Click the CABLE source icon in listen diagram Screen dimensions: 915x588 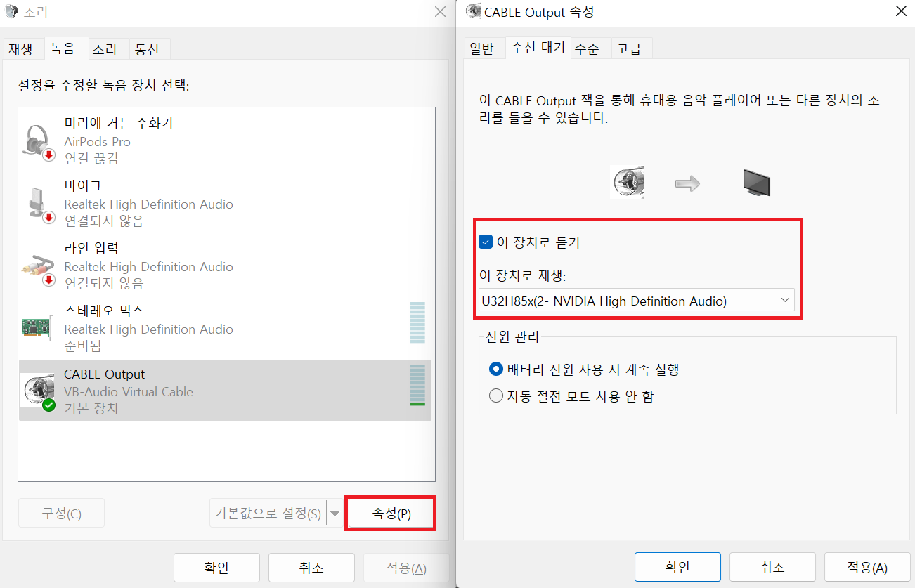pos(628,183)
